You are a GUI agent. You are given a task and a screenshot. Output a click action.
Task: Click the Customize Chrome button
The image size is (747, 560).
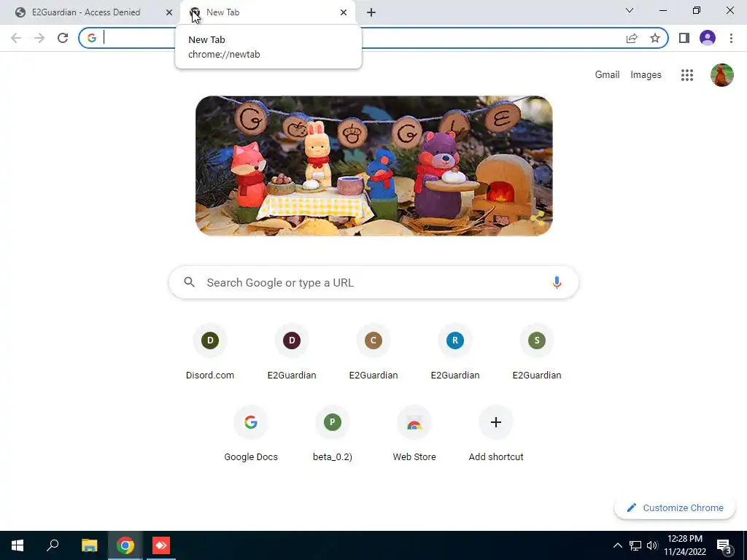pos(675,507)
